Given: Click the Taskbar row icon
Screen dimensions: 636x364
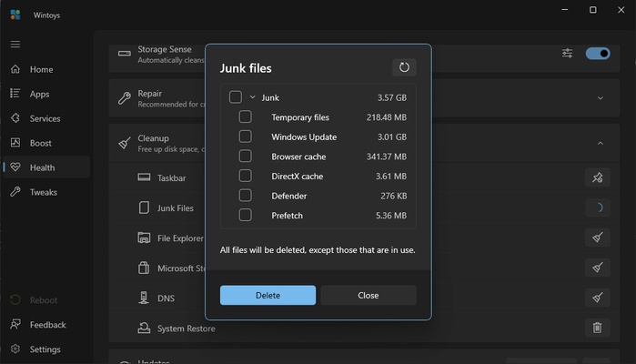Looking at the screenshot, I should point(144,177).
